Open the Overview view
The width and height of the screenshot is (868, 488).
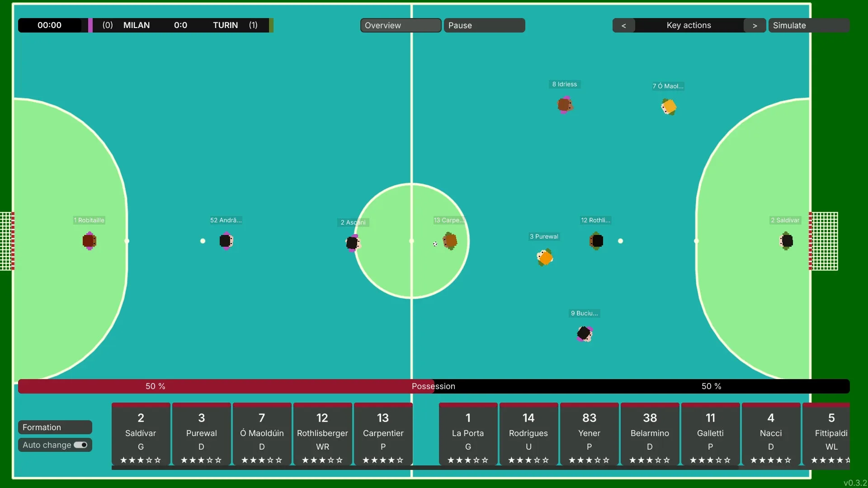tap(401, 25)
